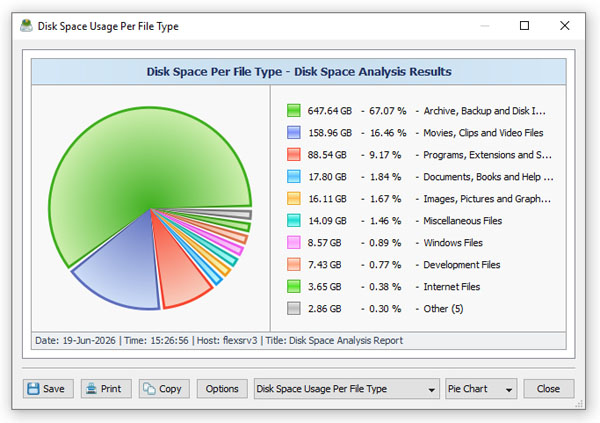Expand the Disk Space Usage Per File Type dropdown
Viewport: 600px width, 423px height.
pyautogui.click(x=347, y=389)
